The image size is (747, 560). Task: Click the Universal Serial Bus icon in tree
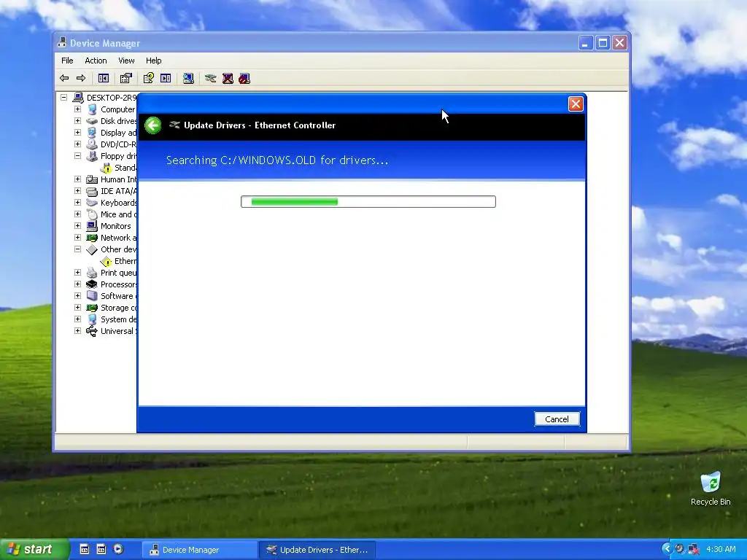pyautogui.click(x=92, y=331)
